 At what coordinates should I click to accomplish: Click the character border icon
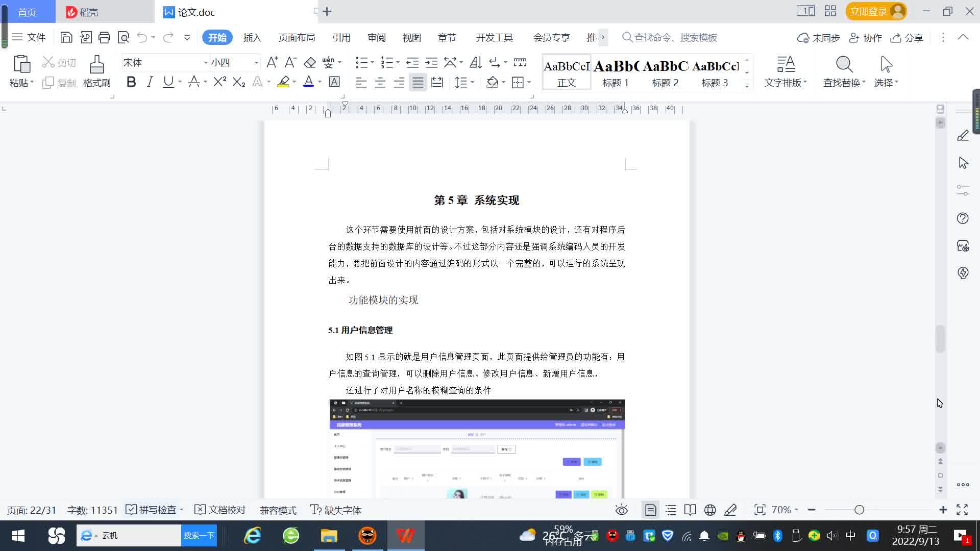point(334,82)
